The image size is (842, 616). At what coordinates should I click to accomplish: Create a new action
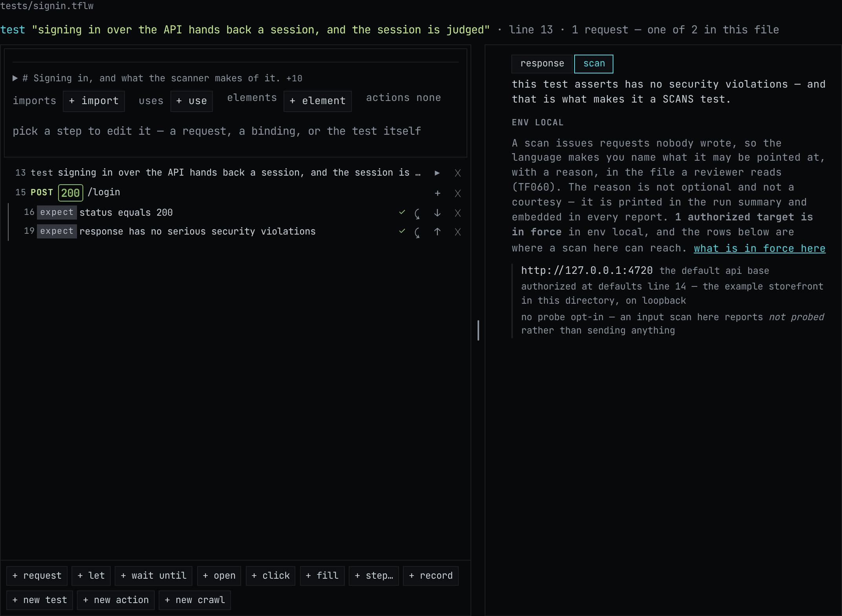pyautogui.click(x=116, y=600)
